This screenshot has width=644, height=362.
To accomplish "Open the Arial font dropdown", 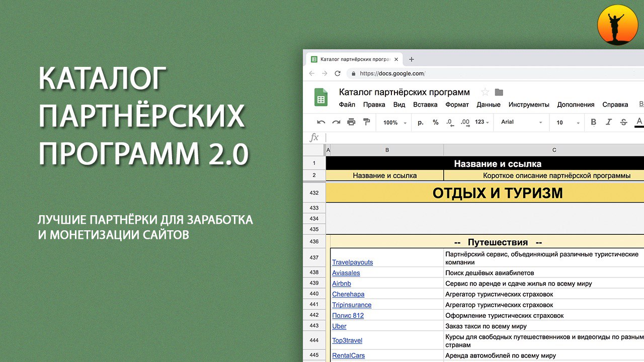I will pos(522,122).
